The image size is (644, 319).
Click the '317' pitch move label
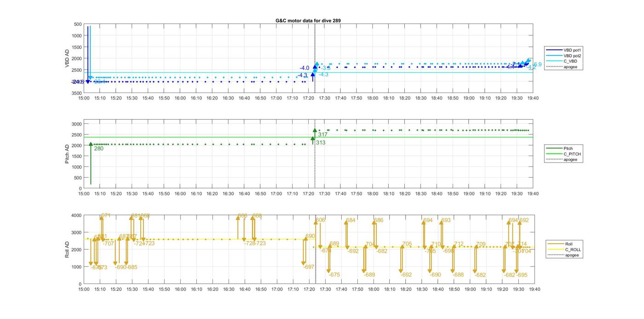[323, 135]
